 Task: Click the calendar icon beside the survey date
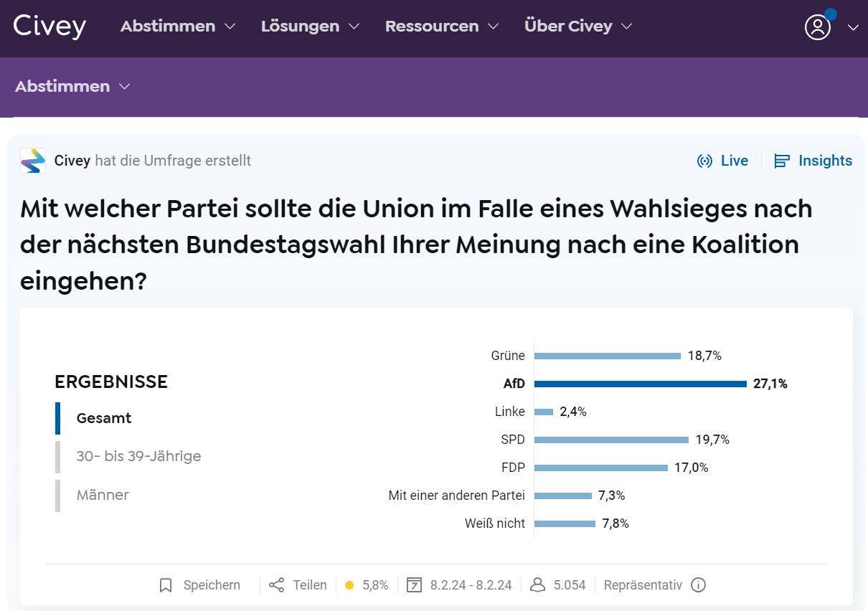click(414, 585)
